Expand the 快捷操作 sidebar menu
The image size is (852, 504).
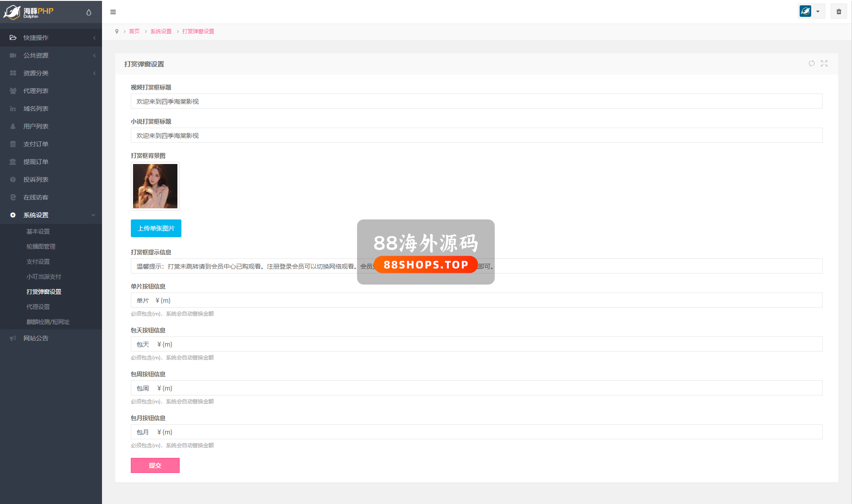[36, 38]
